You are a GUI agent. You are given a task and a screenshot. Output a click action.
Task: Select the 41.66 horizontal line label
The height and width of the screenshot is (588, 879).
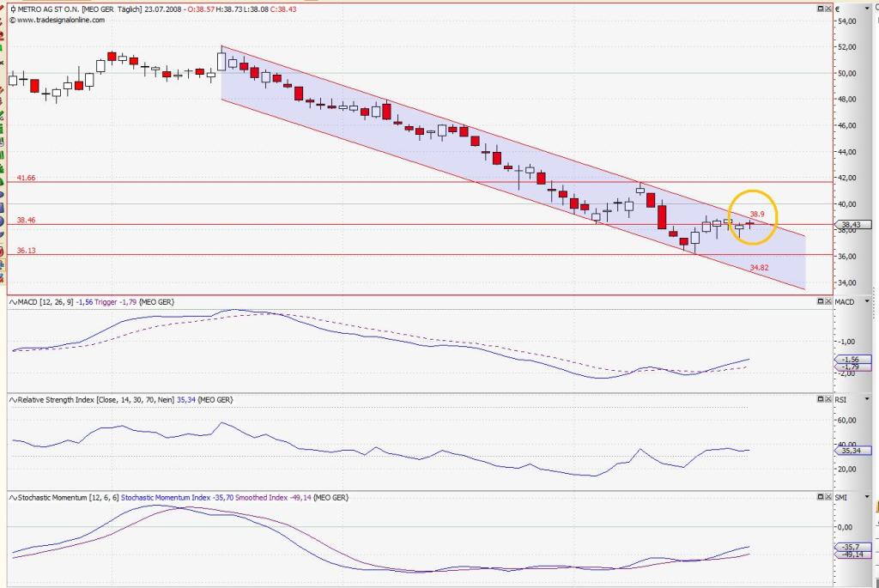[x=26, y=178]
